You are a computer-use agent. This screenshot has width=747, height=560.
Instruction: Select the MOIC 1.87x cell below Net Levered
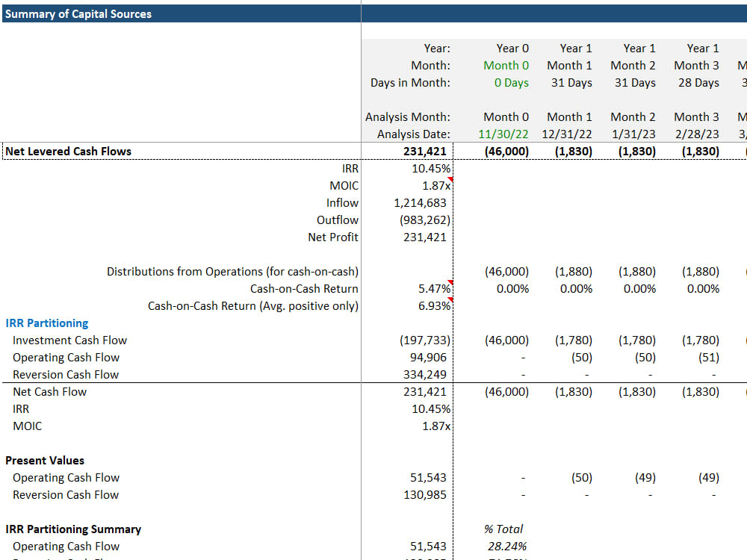[436, 186]
